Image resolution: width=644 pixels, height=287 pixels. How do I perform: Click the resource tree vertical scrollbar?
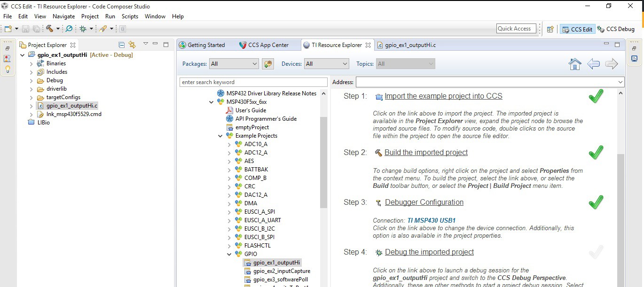[x=323, y=162]
